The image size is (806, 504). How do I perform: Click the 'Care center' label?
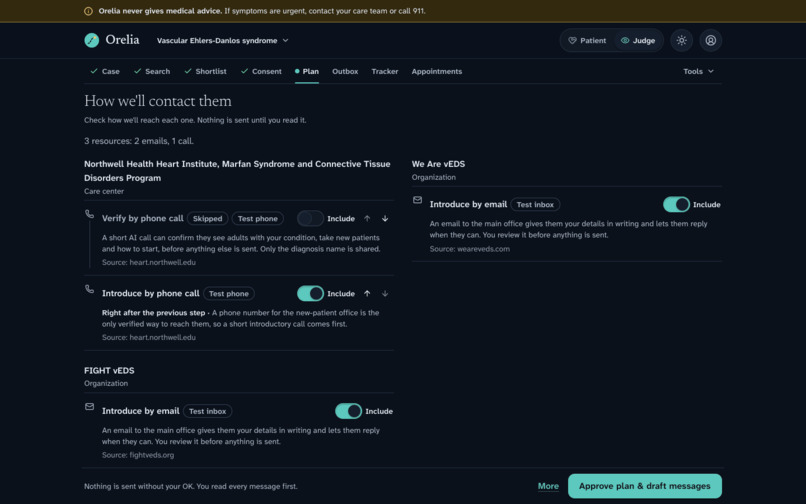pos(104,191)
